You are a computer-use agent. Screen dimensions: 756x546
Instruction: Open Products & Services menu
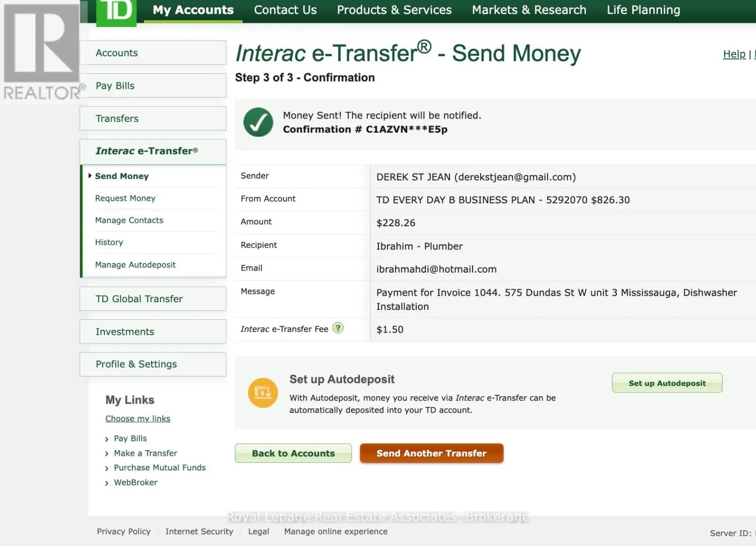click(x=394, y=10)
